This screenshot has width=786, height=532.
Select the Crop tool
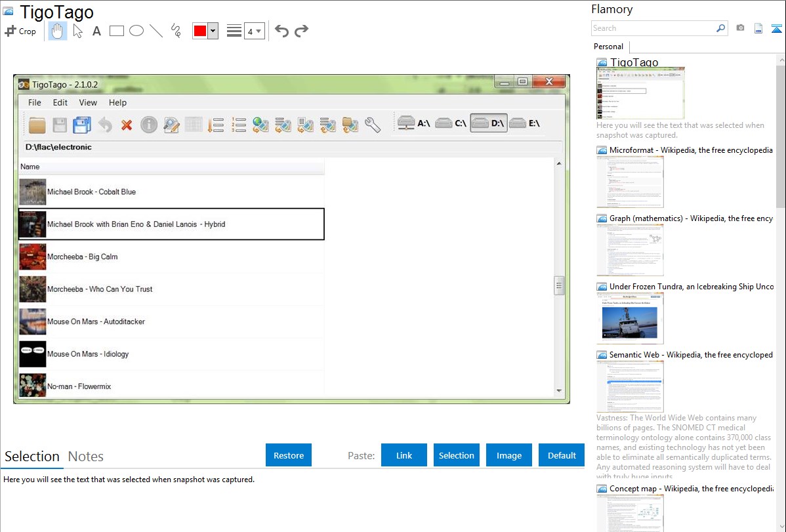click(x=20, y=31)
